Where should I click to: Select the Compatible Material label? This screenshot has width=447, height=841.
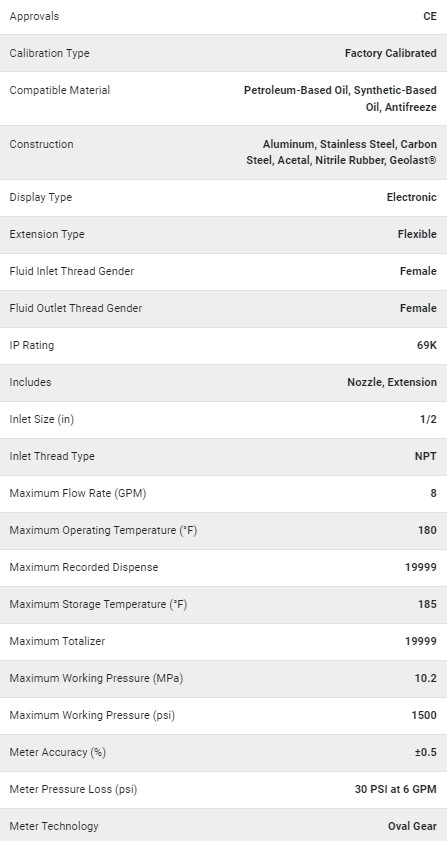click(60, 90)
